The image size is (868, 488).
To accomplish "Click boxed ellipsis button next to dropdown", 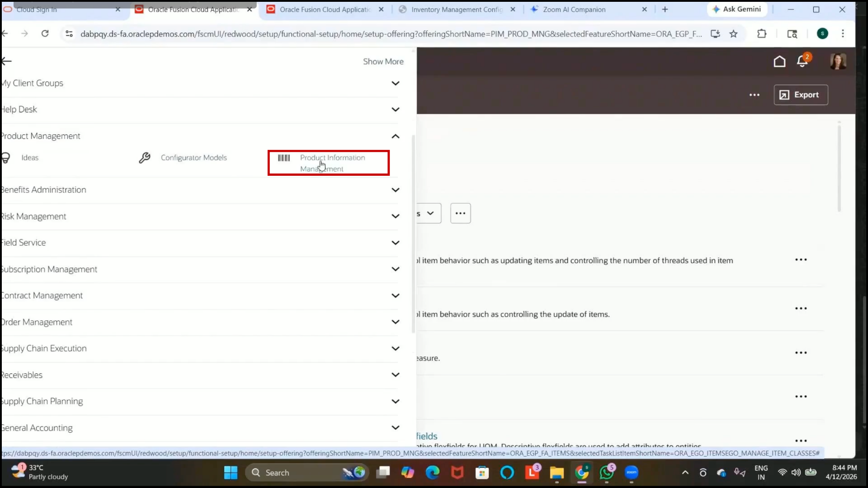I will click(x=460, y=213).
